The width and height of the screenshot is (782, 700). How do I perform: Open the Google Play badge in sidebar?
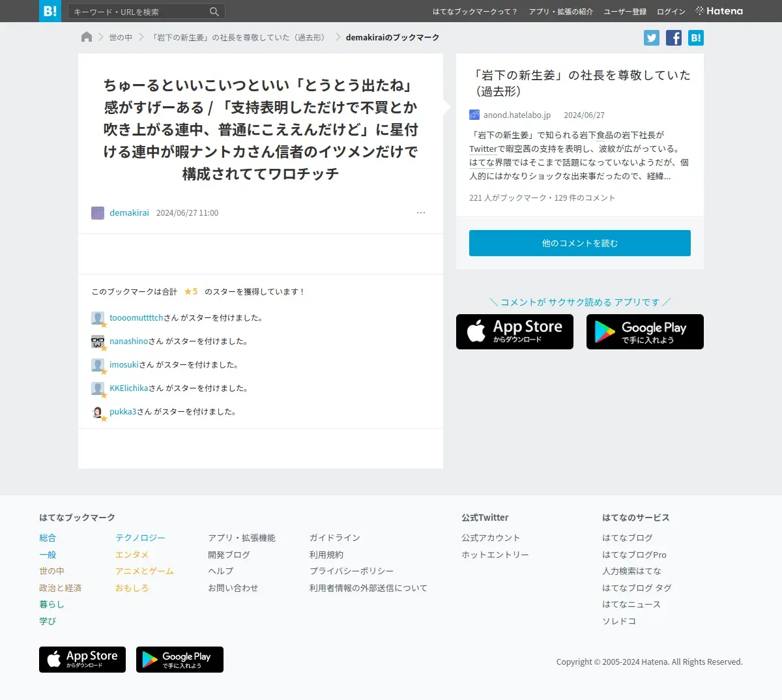[x=645, y=332]
